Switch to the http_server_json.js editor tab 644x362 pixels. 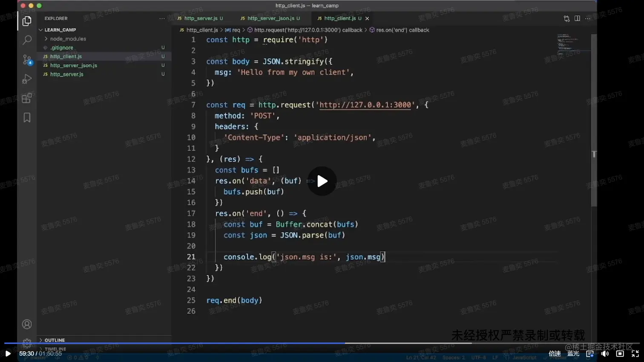[x=270, y=19]
